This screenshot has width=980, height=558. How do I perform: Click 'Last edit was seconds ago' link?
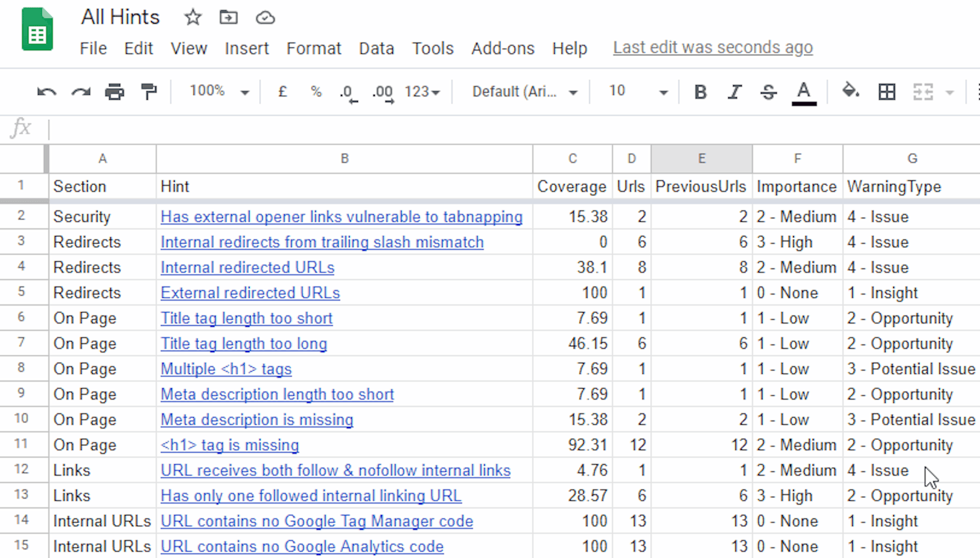click(x=713, y=48)
